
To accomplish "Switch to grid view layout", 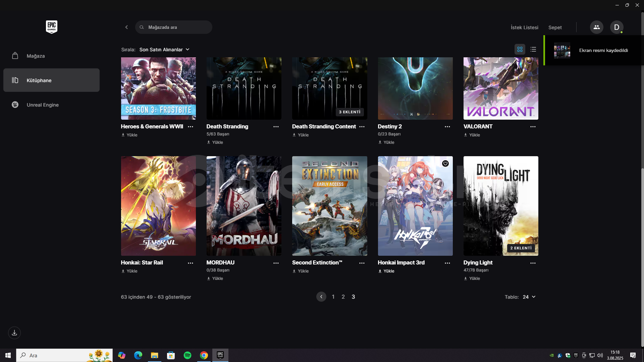I will coord(520,49).
